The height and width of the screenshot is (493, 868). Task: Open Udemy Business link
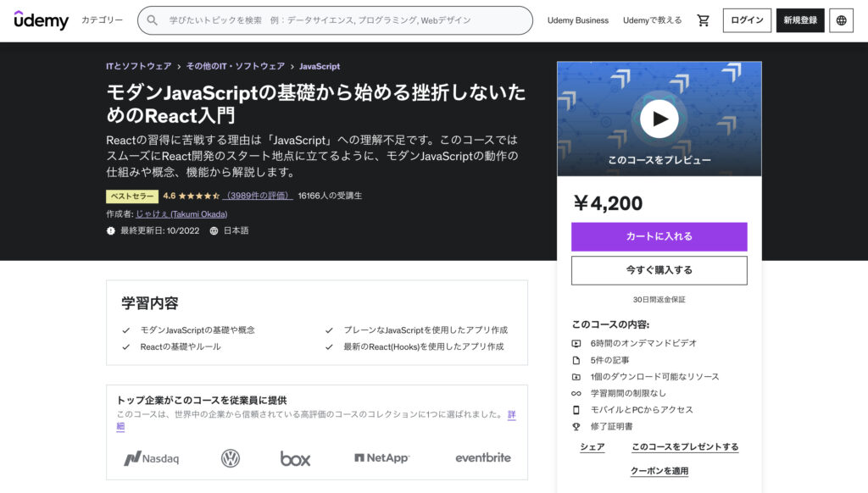(578, 20)
